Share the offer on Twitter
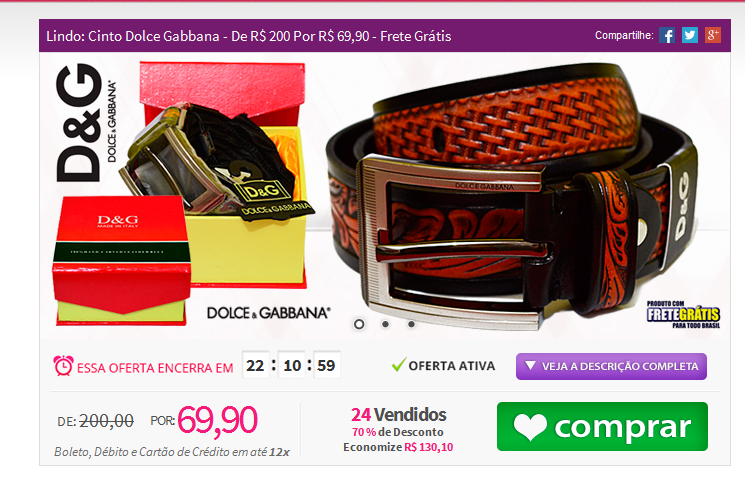Image resolution: width=745 pixels, height=486 pixels. [x=689, y=35]
